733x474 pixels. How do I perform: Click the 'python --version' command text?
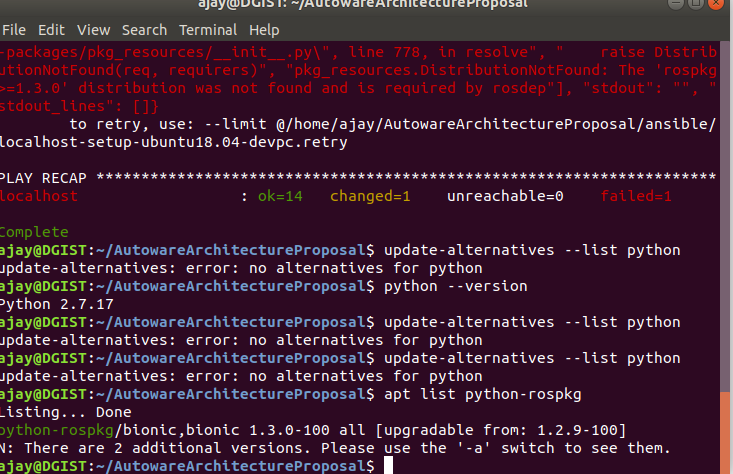(x=456, y=286)
